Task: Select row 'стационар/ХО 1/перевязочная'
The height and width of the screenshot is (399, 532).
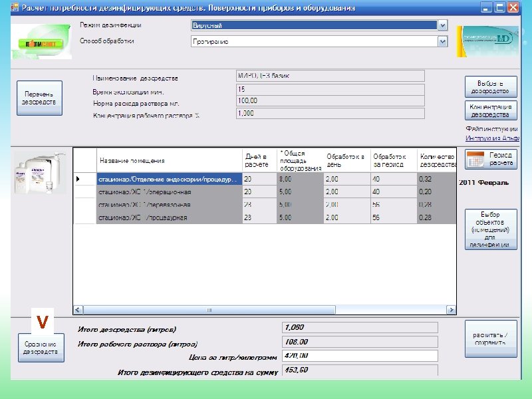Action: [x=170, y=205]
